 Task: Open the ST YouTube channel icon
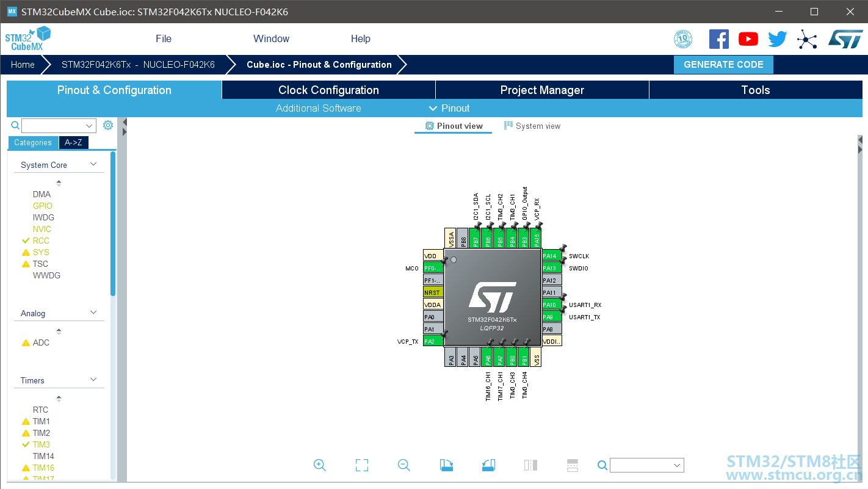(748, 39)
